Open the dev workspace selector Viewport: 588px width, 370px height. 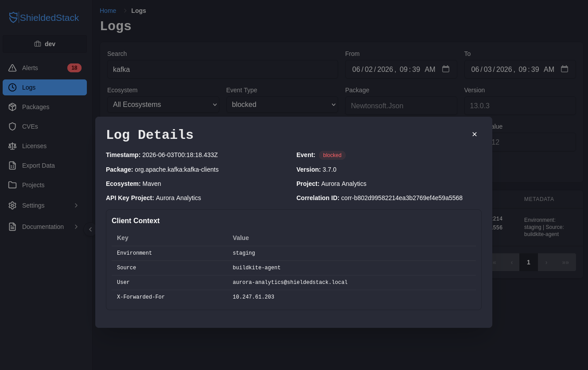pyautogui.click(x=45, y=44)
